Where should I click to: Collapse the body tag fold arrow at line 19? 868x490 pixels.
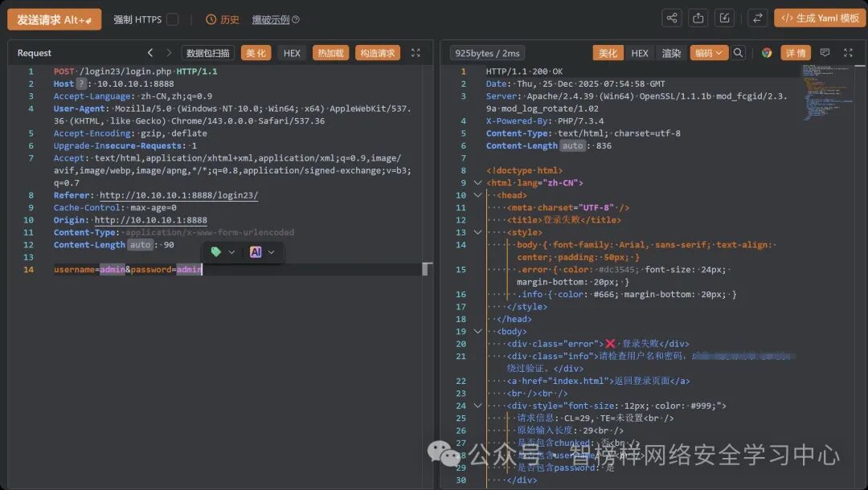click(477, 331)
